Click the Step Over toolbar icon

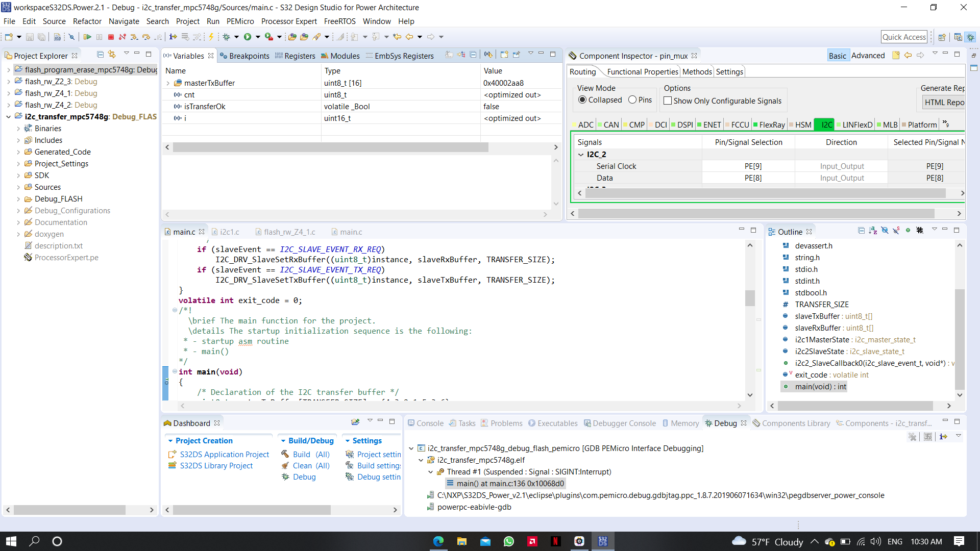click(x=146, y=37)
